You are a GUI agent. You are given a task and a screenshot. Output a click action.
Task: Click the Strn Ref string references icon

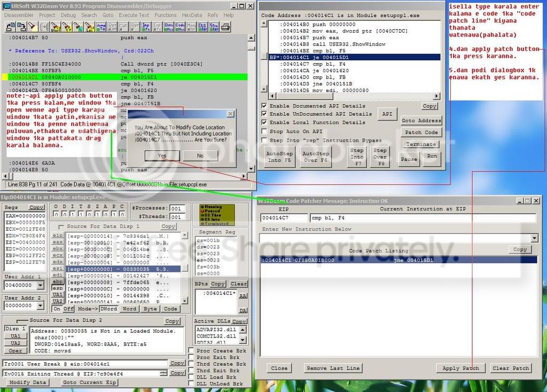pyautogui.click(x=214, y=27)
